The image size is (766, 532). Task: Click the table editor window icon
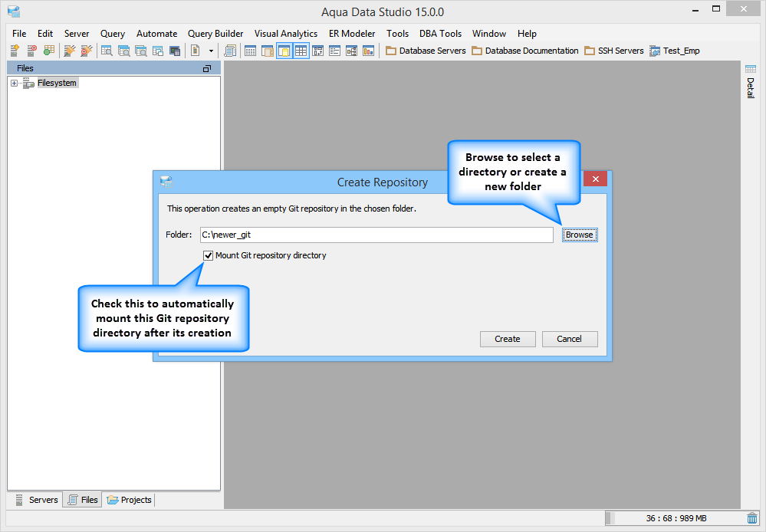coord(250,51)
